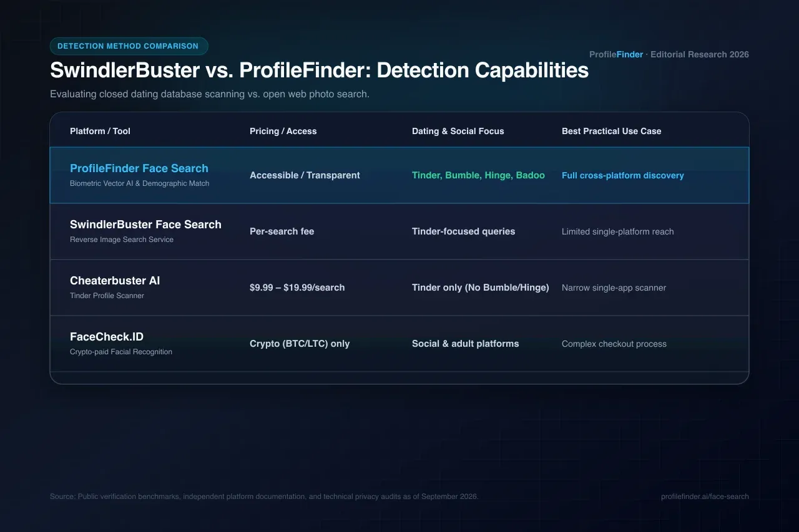Click the 'Best Practical Use Case' column header
The width and height of the screenshot is (799, 532).
611,131
